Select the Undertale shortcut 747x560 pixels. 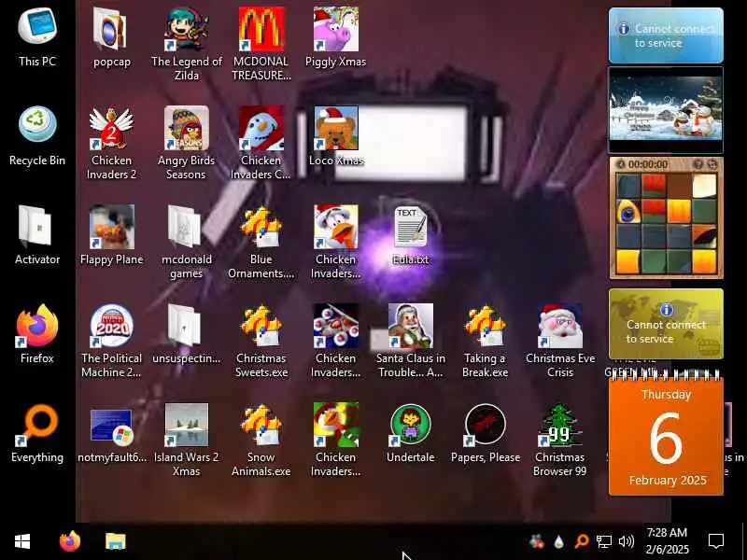click(x=411, y=432)
